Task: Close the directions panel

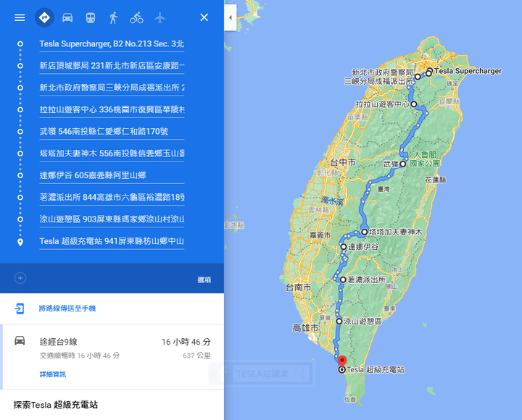Action: pyautogui.click(x=204, y=17)
